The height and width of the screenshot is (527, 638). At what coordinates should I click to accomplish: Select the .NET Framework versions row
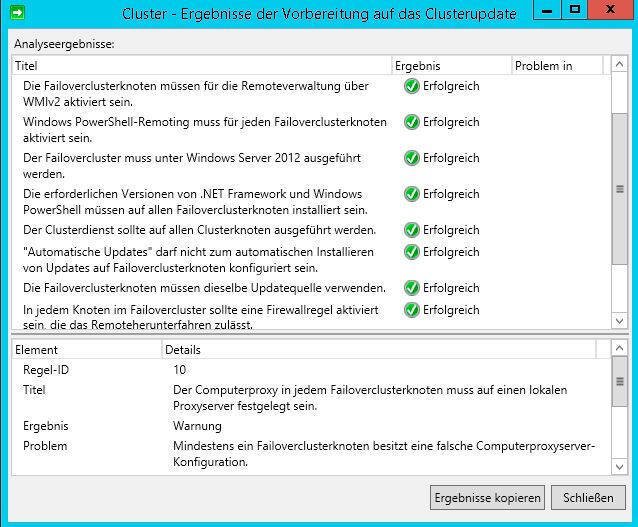(311, 202)
